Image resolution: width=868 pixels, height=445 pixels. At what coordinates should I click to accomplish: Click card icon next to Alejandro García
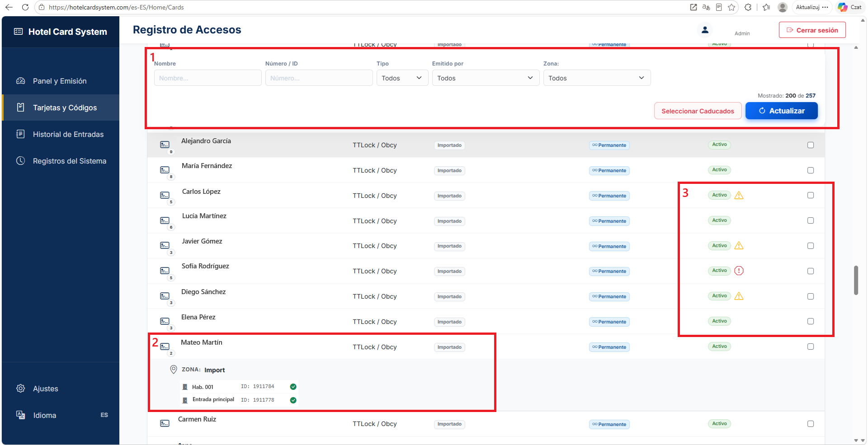[165, 145]
